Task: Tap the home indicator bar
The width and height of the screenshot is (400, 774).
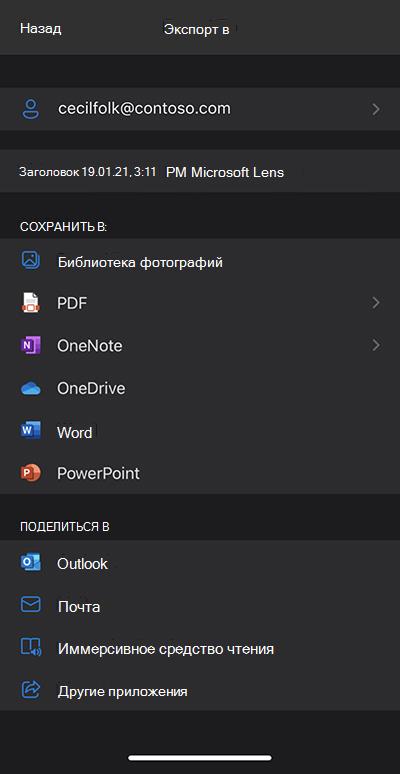Action: point(200,758)
